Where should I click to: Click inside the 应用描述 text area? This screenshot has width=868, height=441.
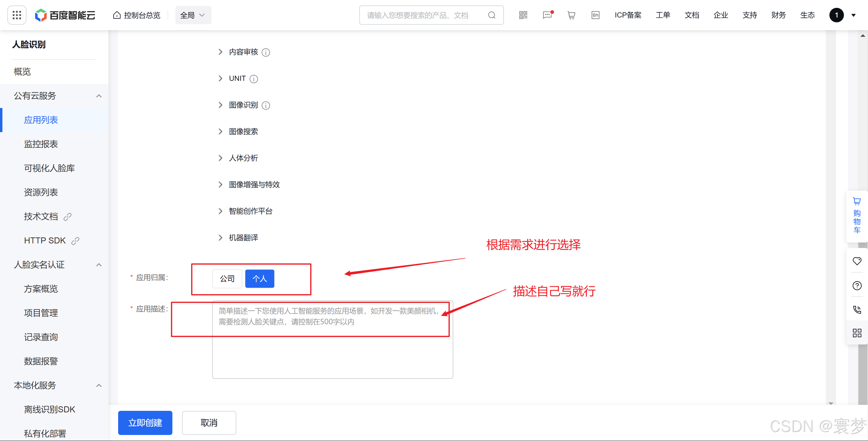point(332,354)
